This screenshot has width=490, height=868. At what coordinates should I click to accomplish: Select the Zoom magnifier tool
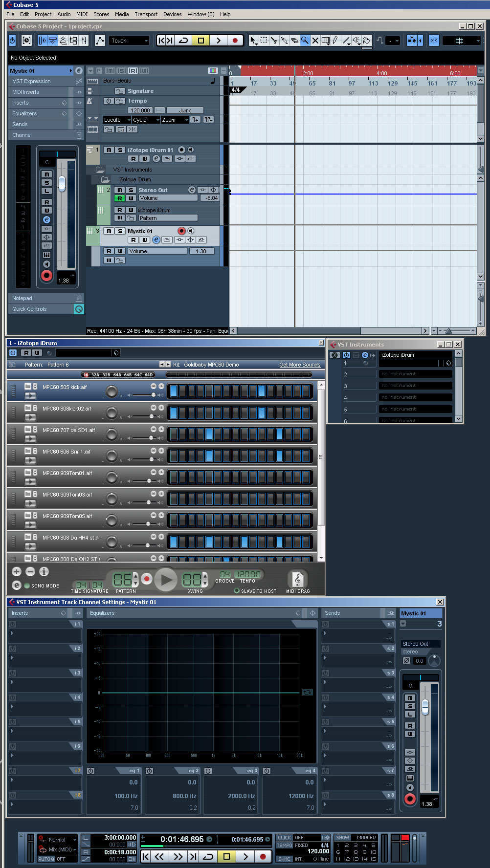coord(305,41)
